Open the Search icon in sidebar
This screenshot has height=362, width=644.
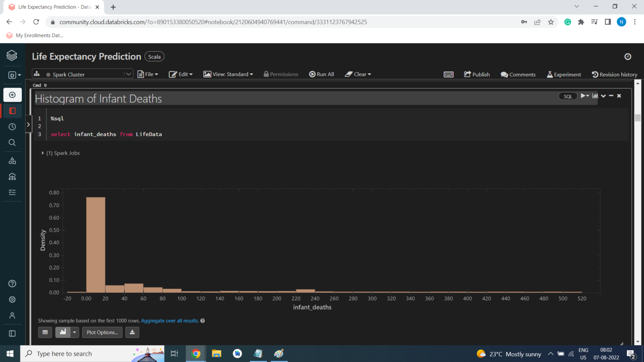[12, 142]
